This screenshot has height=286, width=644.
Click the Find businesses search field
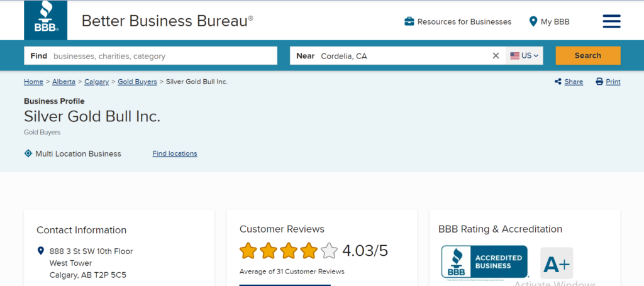(151, 56)
